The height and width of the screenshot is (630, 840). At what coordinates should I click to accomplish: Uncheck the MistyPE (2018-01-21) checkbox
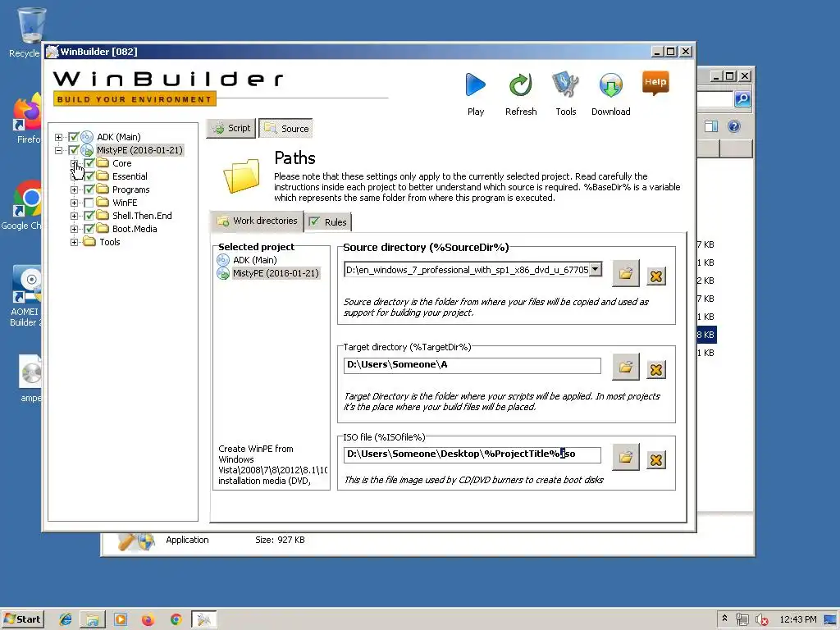[73, 151]
